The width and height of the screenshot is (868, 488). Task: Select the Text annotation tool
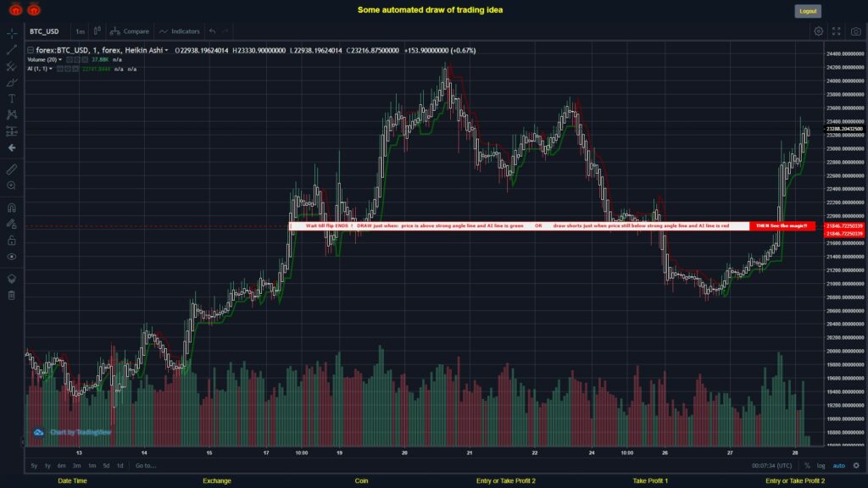point(12,98)
